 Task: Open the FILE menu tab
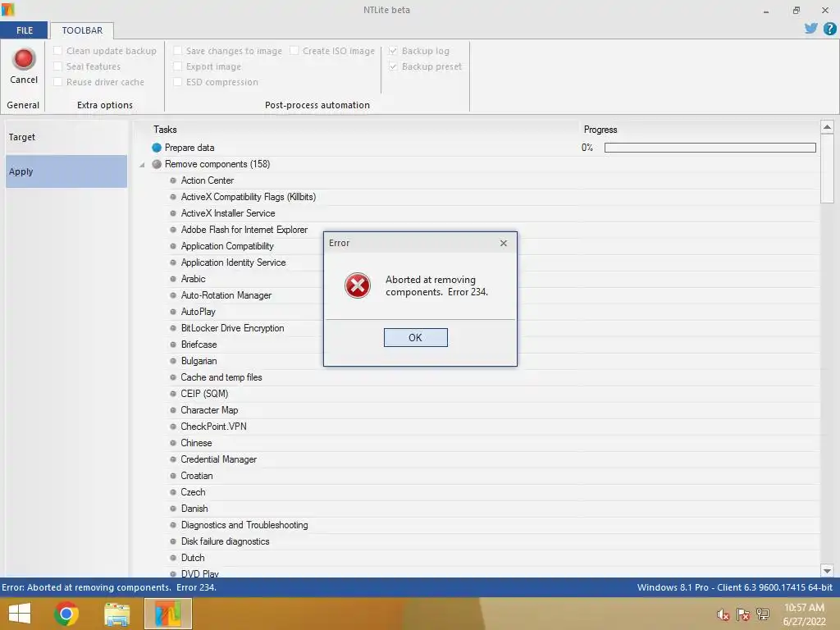24,30
